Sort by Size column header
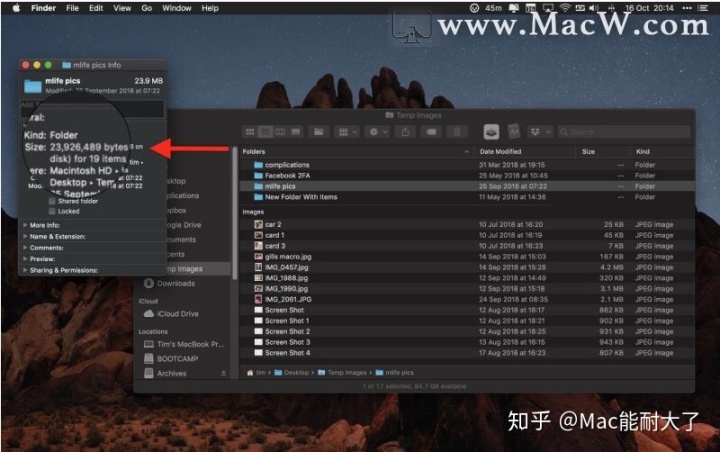 pos(602,151)
